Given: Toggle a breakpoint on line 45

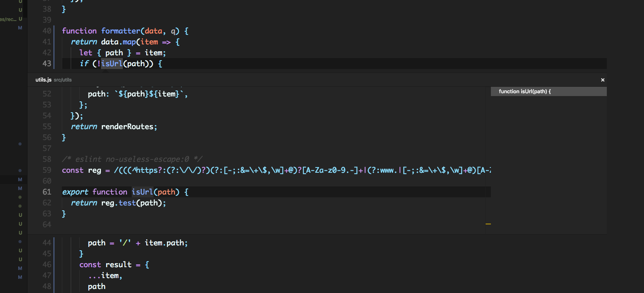Looking at the screenshot, I should pos(36,253).
